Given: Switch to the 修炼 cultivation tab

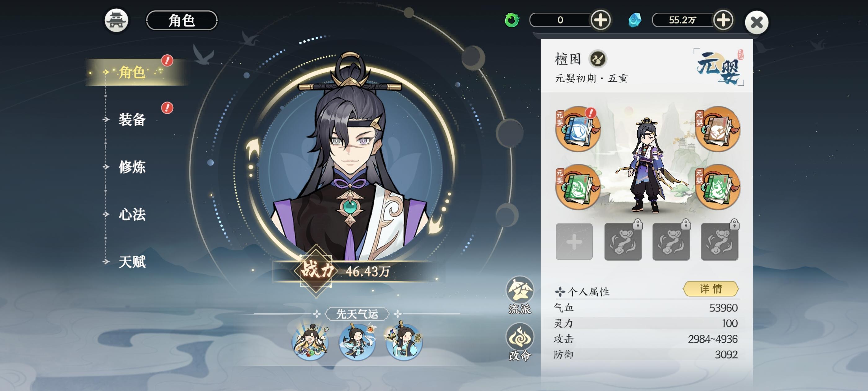Looking at the screenshot, I should [132, 167].
